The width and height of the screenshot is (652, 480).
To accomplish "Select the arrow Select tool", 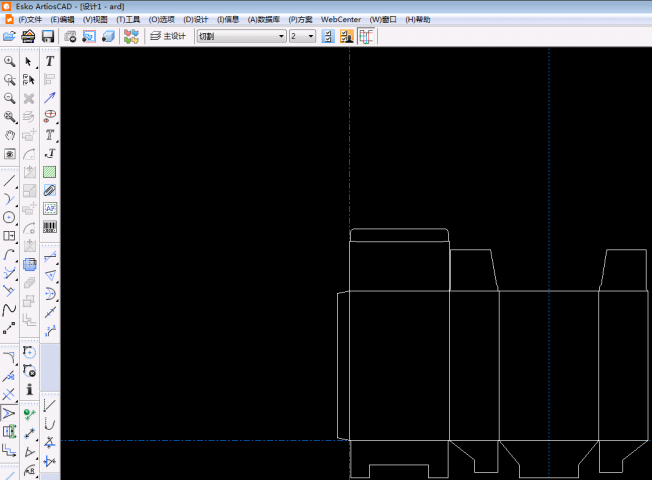I will click(28, 62).
